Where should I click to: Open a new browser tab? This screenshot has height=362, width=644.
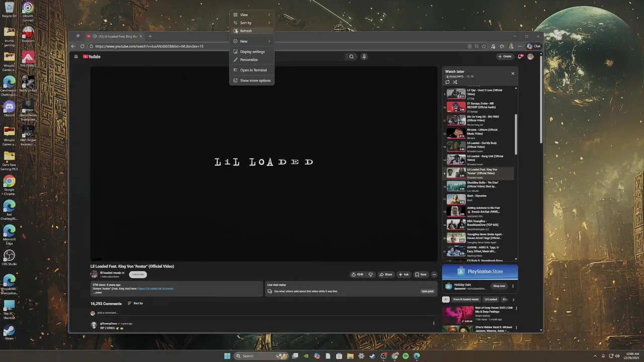[150, 36]
